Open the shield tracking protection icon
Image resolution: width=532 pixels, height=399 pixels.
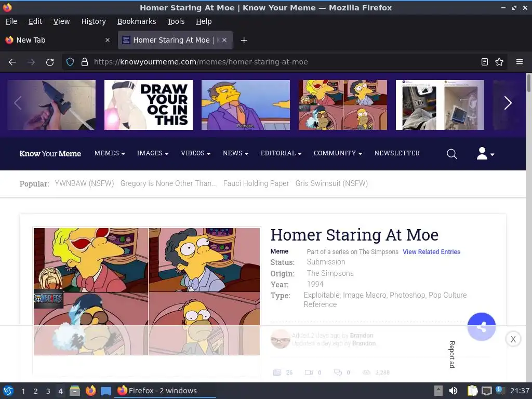coord(70,62)
